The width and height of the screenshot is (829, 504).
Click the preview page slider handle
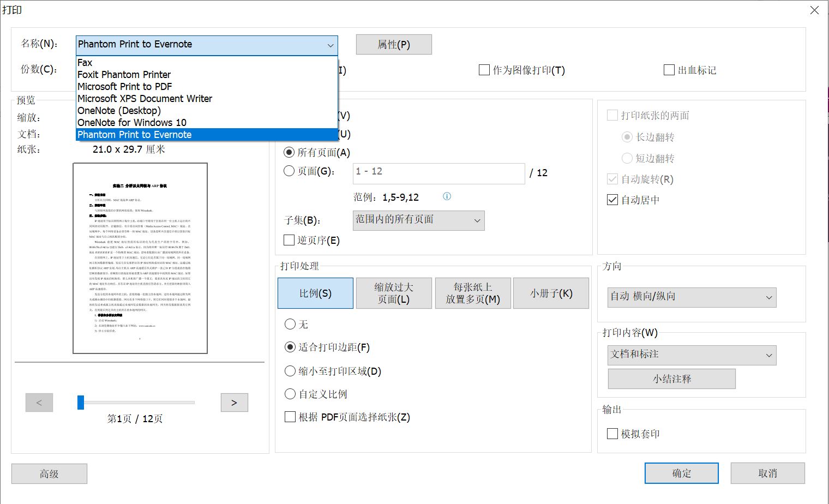tap(81, 403)
